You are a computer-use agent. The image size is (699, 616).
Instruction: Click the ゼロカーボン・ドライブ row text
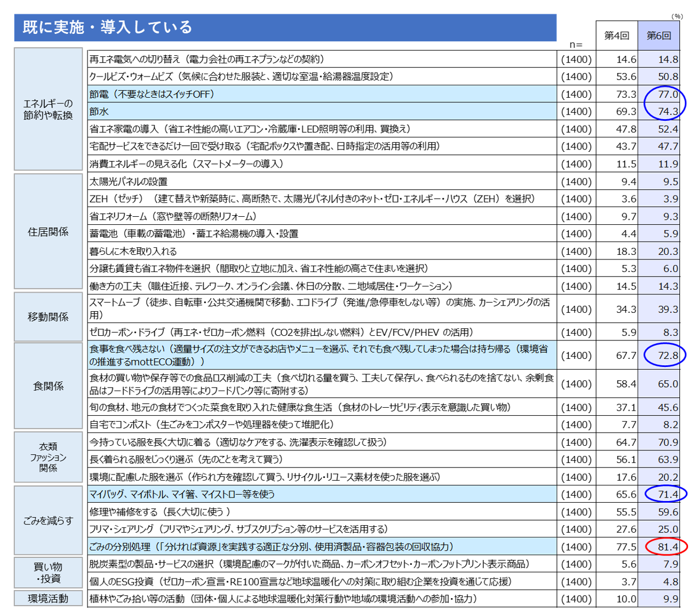point(281,332)
